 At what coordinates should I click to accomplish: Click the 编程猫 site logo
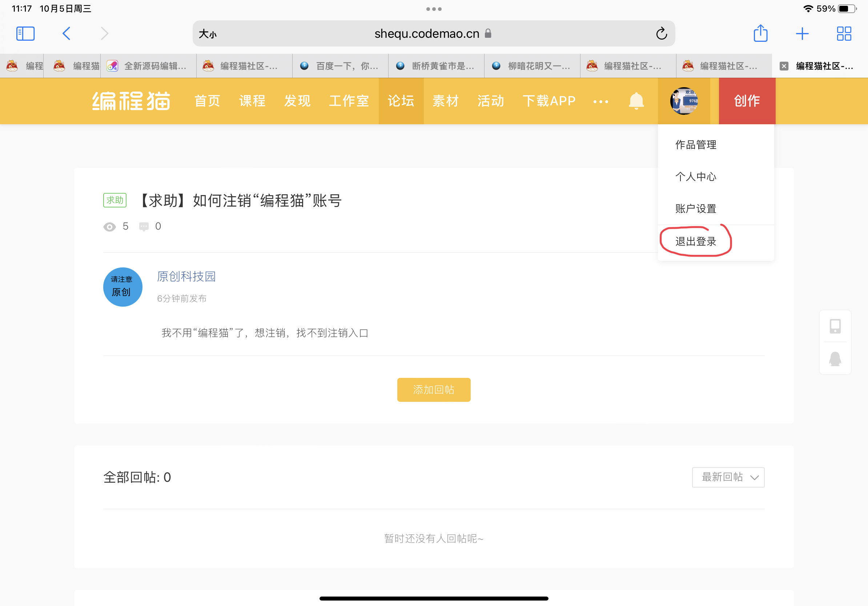[x=131, y=101]
